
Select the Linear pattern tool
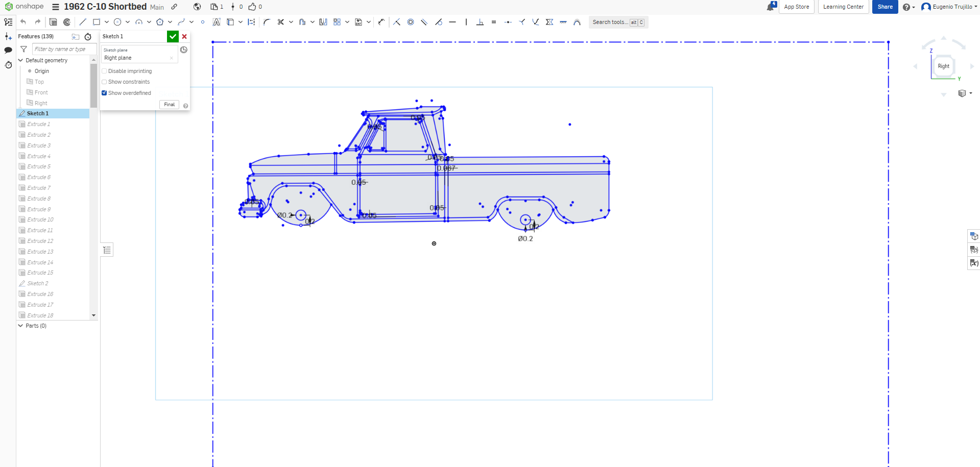337,22
